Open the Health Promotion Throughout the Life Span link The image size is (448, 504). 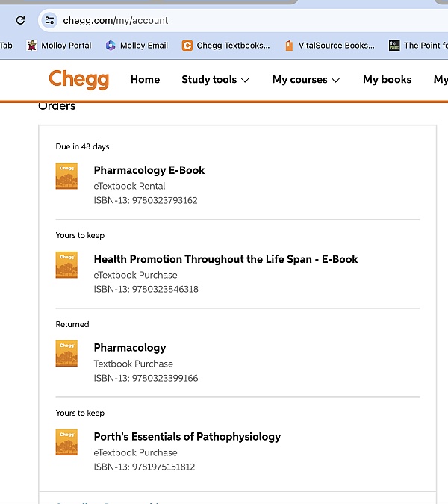click(x=225, y=259)
